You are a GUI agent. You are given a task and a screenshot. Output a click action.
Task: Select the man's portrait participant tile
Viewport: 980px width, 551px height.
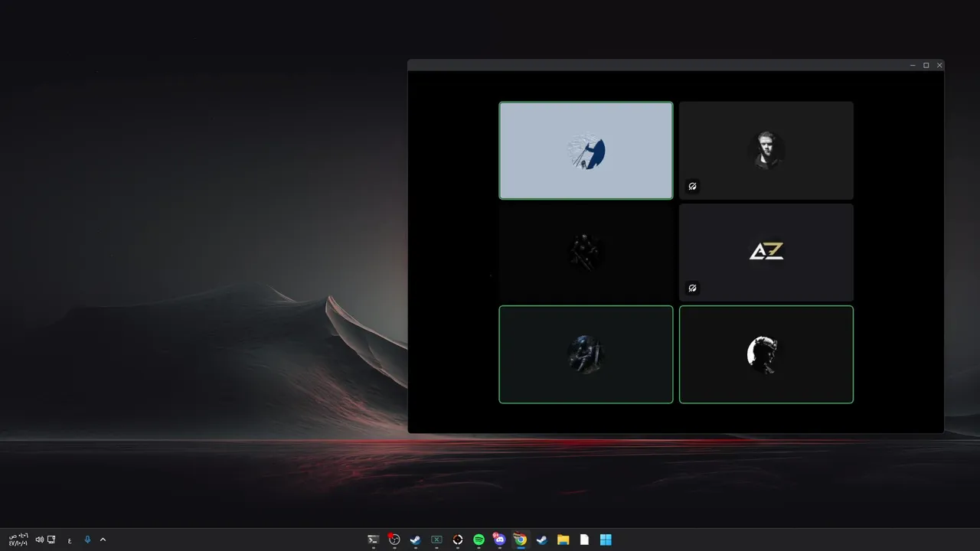(766, 151)
